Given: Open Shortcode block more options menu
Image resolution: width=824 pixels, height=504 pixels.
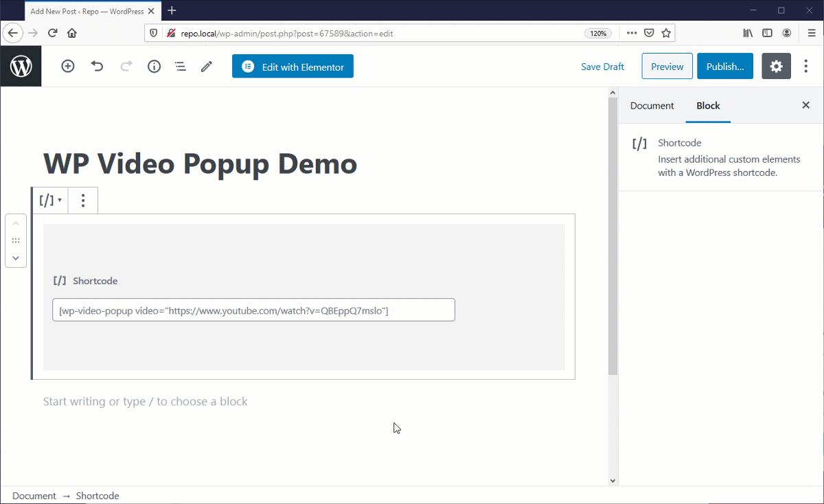Looking at the screenshot, I should (x=83, y=201).
